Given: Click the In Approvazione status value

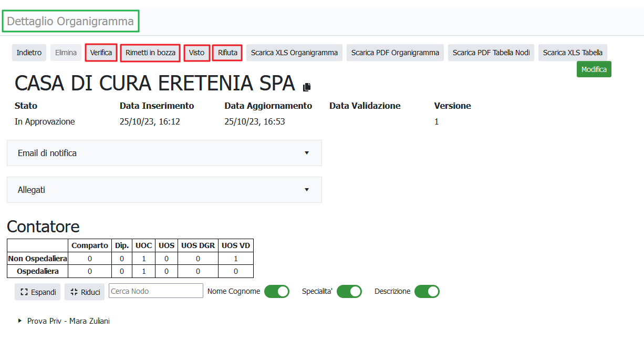Looking at the screenshot, I should tap(45, 121).
